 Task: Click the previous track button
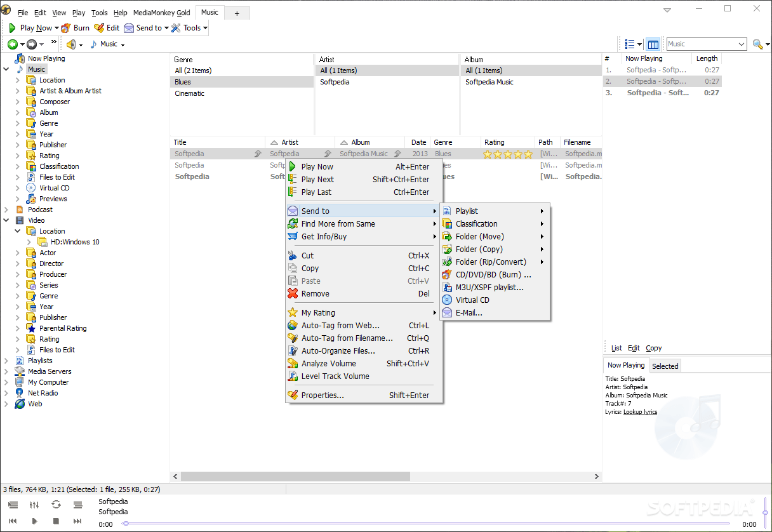(13, 521)
